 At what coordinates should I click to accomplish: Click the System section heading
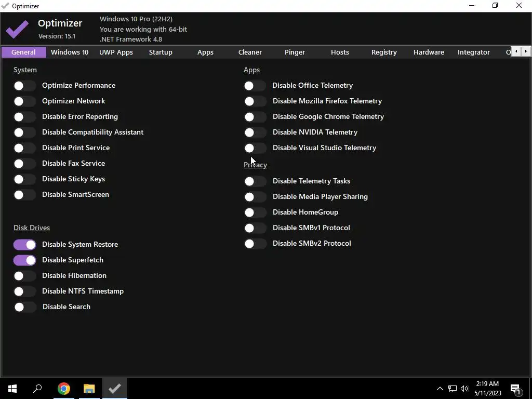[25, 70]
